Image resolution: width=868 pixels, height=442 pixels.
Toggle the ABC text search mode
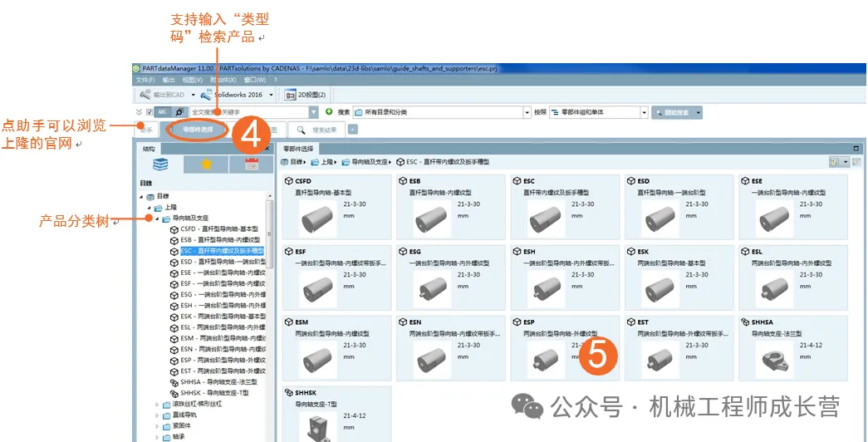coord(164,112)
